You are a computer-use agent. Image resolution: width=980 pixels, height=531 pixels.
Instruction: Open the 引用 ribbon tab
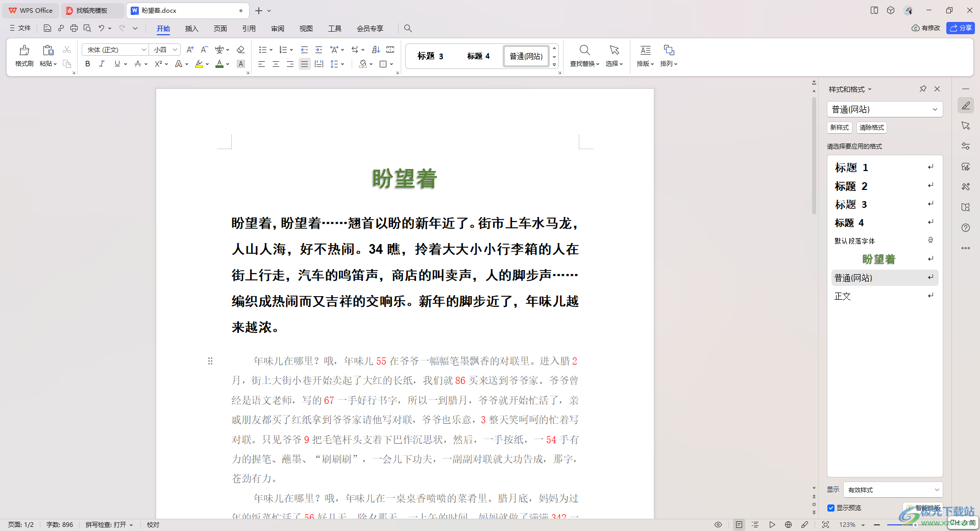[249, 28]
